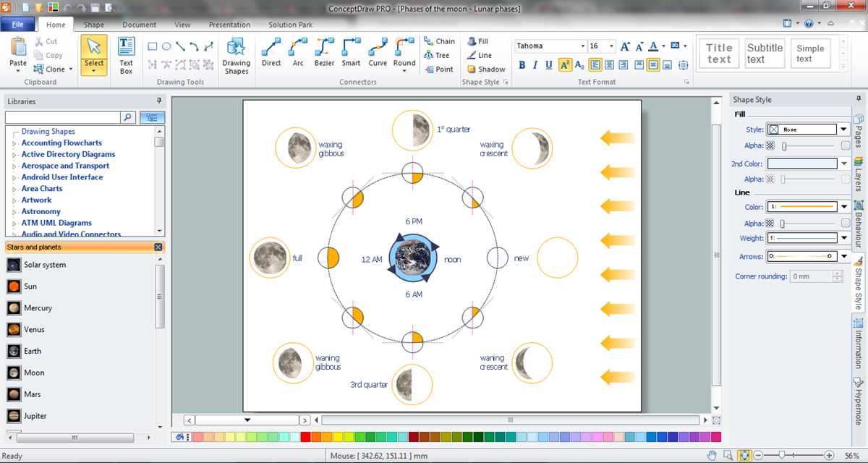Screen dimensions: 868x463
Task: Click the library search magnifier button
Action: [x=128, y=116]
